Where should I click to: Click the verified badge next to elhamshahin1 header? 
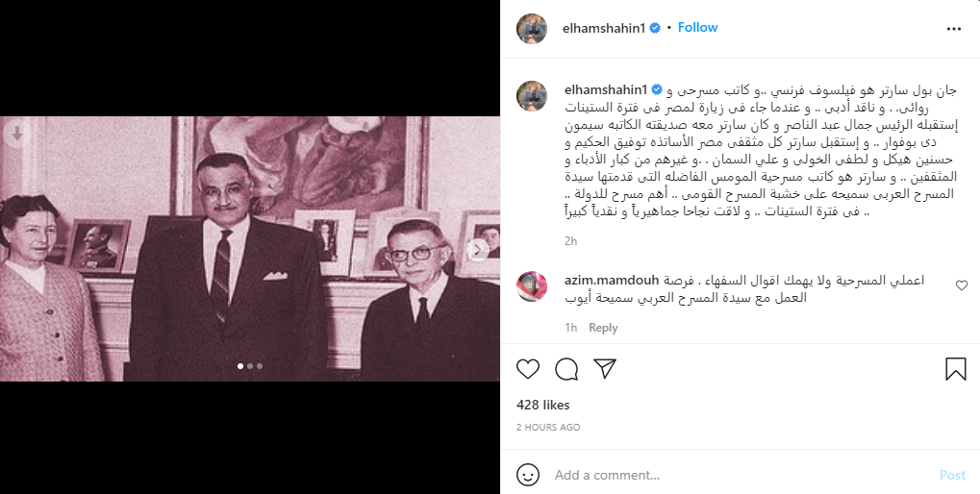coord(655,28)
